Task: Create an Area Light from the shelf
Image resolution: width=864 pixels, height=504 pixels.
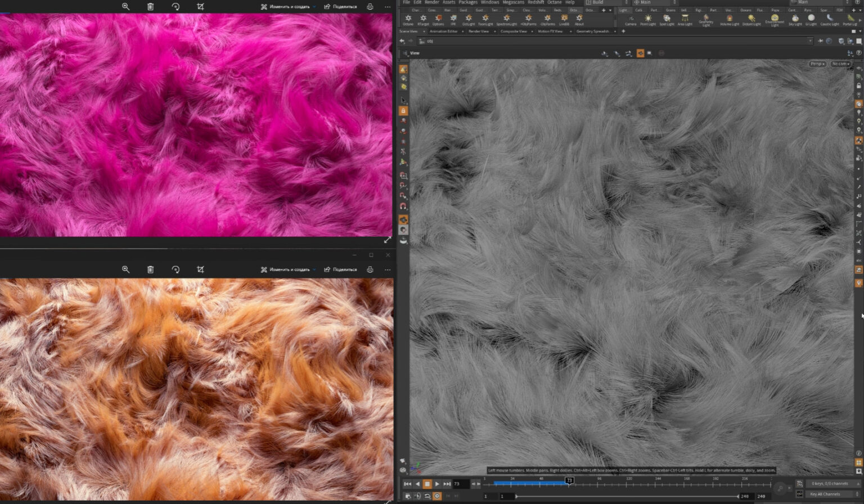Action: tap(685, 20)
